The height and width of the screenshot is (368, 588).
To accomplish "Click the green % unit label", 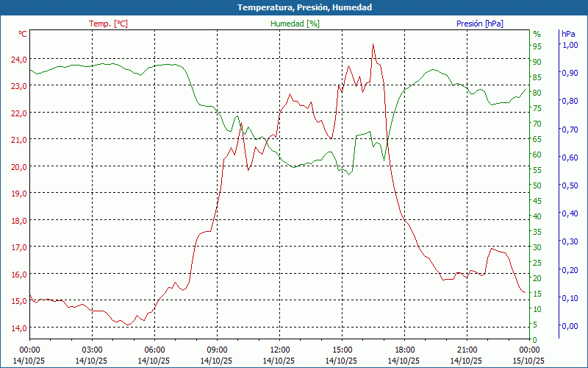I will tap(537, 34).
